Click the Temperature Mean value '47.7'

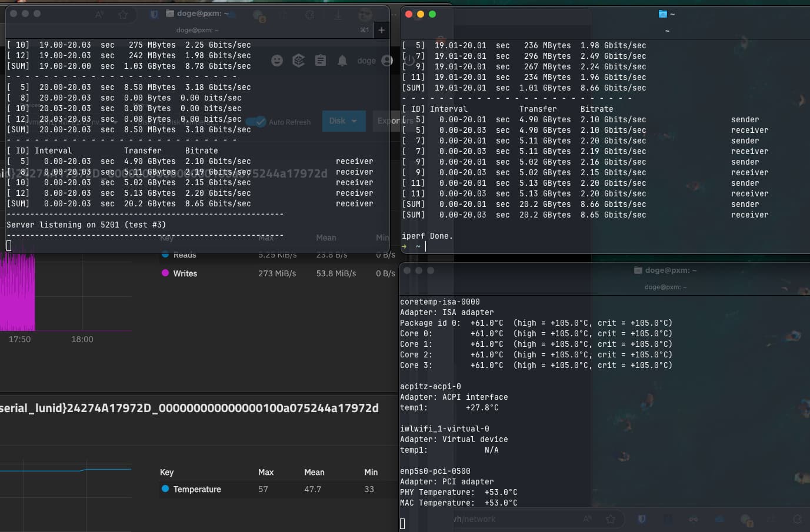[312, 489]
